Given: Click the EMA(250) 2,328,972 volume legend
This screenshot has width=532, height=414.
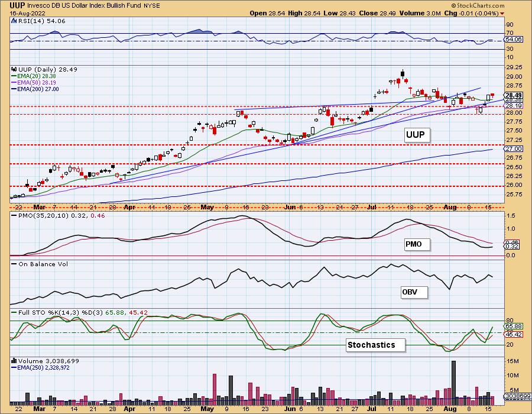Looking at the screenshot, I should (x=40, y=367).
